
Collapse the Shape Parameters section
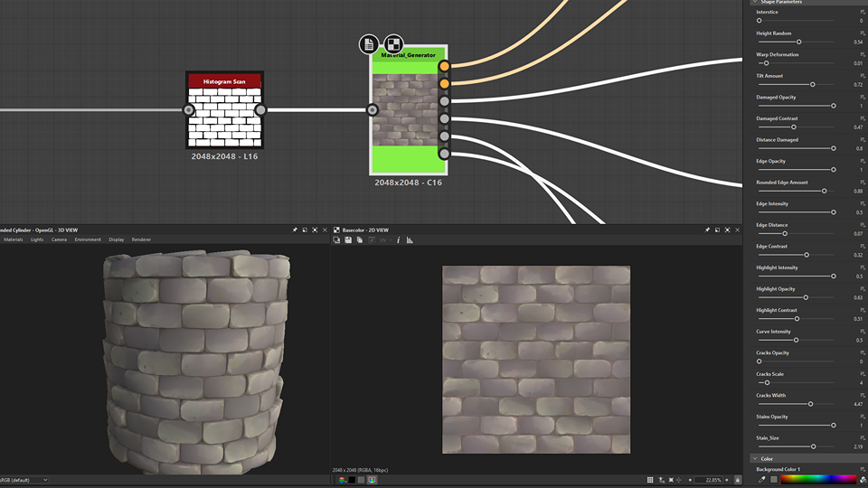click(x=756, y=2)
